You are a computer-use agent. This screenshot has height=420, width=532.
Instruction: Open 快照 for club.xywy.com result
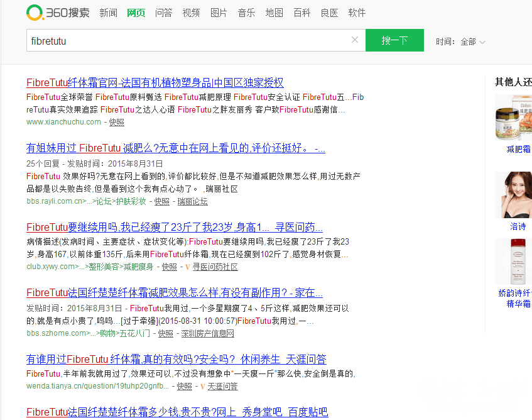[x=170, y=267]
